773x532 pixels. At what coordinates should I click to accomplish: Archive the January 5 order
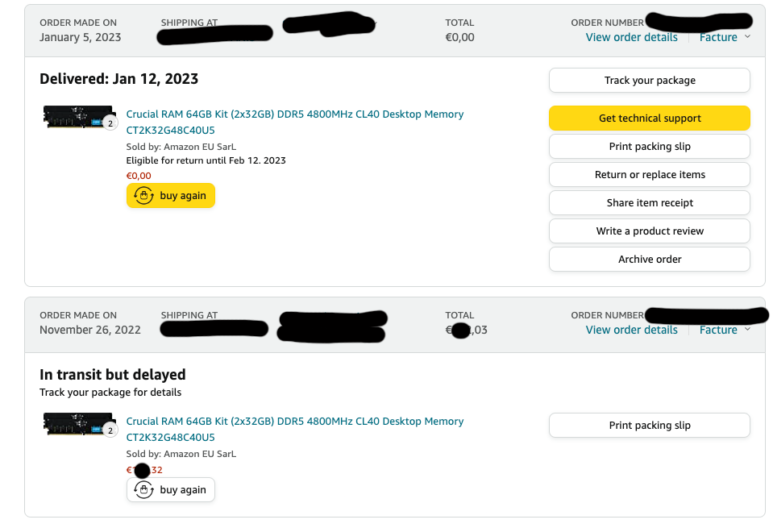pos(650,260)
